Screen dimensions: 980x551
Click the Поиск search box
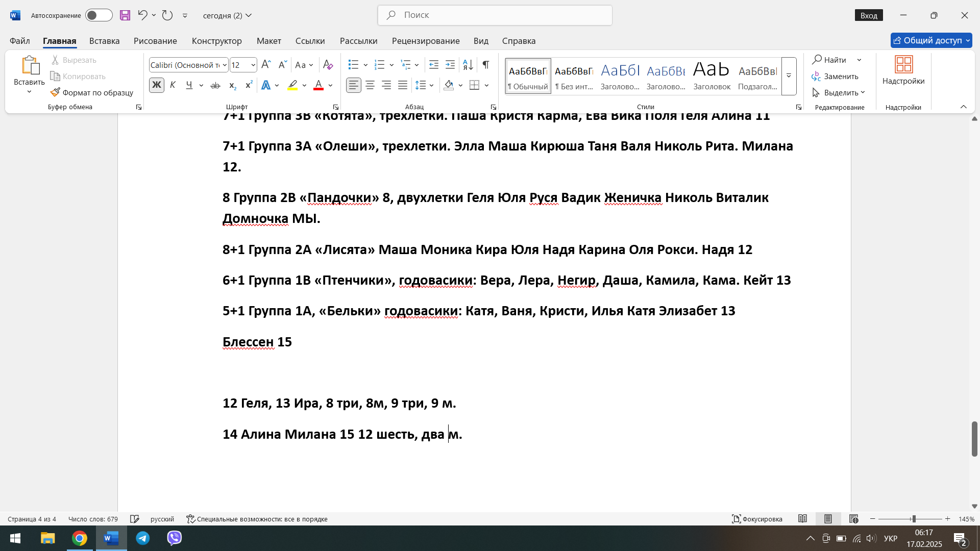pos(495,15)
